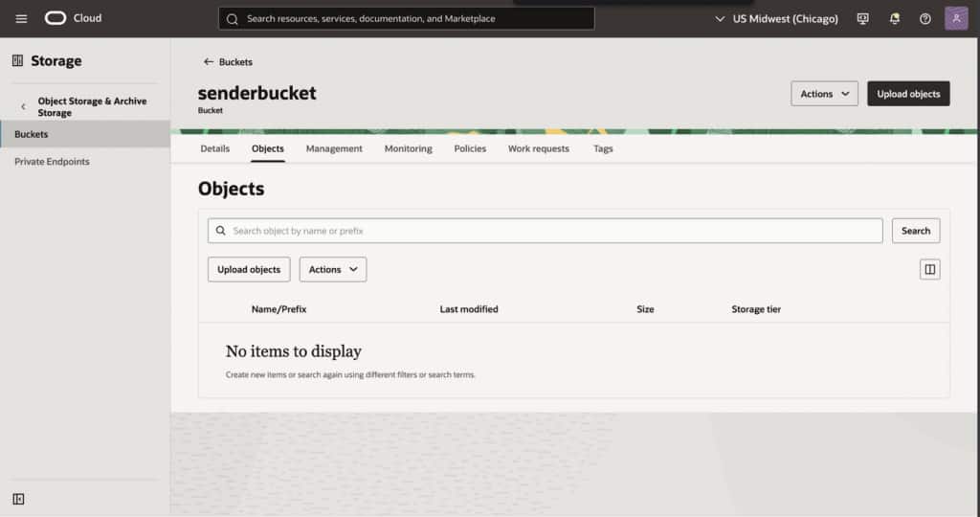Click the Storage service icon in sidebar
The width and height of the screenshot is (980, 517).
click(17, 60)
